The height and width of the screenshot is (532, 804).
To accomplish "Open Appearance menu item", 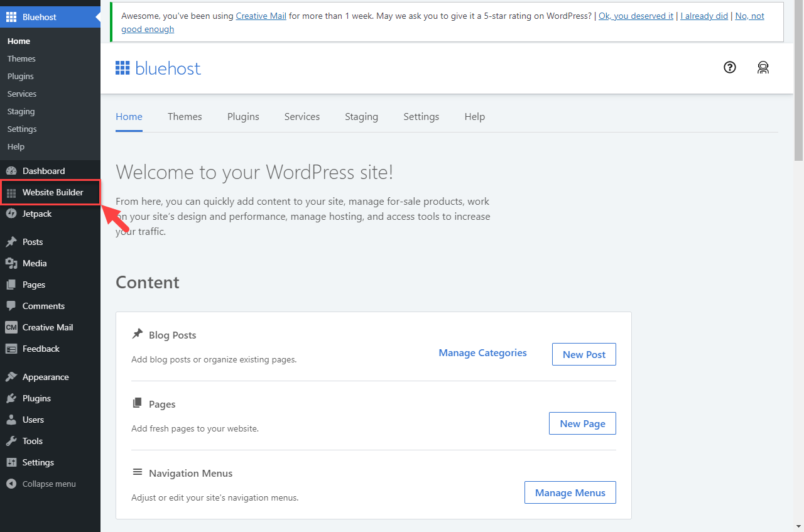I will (x=50, y=377).
